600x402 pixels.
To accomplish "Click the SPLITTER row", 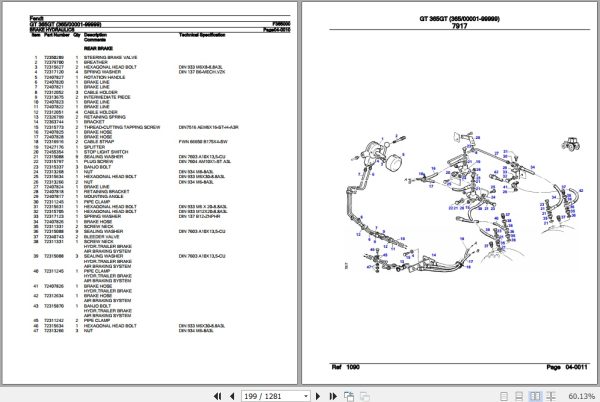I will 68,147.
